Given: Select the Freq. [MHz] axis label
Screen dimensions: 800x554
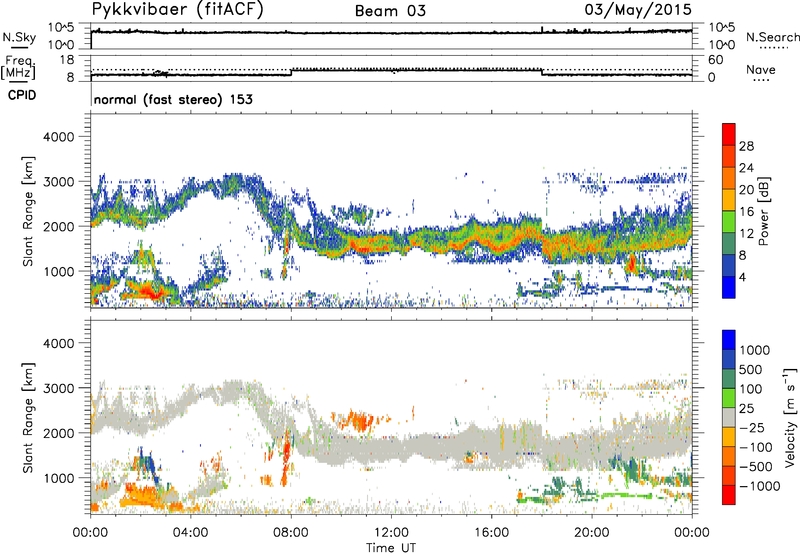Looking at the screenshot, I should click(x=20, y=67).
